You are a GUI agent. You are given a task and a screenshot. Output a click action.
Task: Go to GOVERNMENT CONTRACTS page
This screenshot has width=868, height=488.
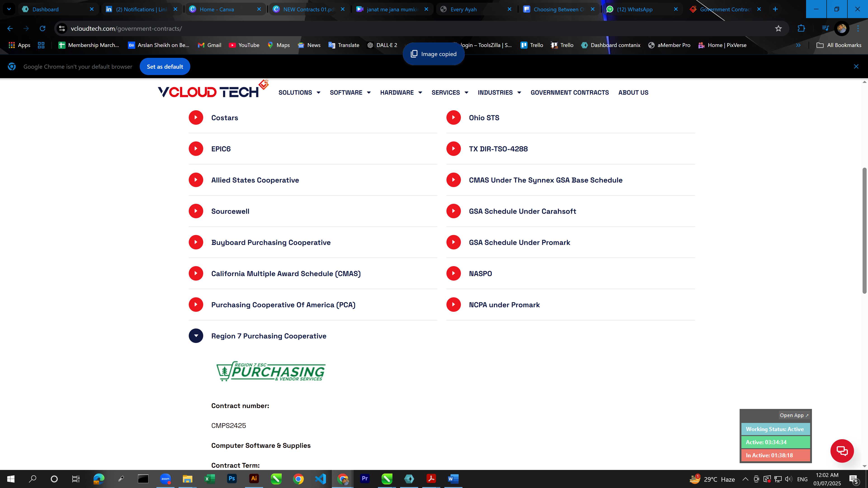[569, 93]
